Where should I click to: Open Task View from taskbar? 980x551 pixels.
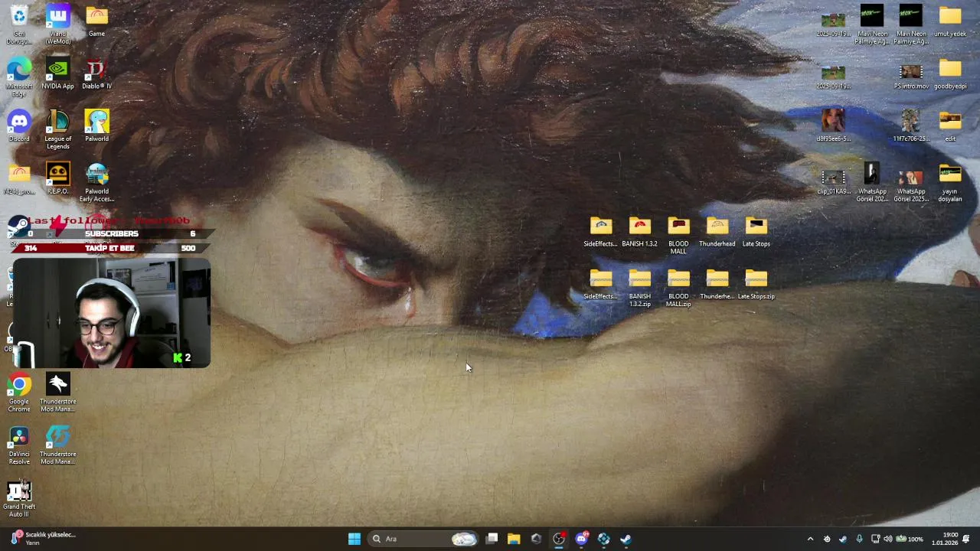point(492,539)
